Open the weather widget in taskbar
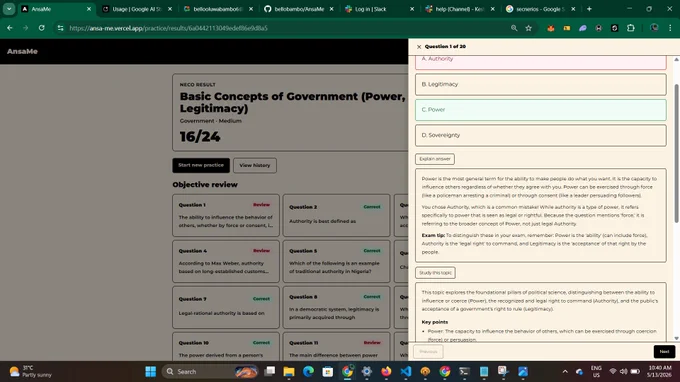Viewport: 680px width, 382px height. 30,372
